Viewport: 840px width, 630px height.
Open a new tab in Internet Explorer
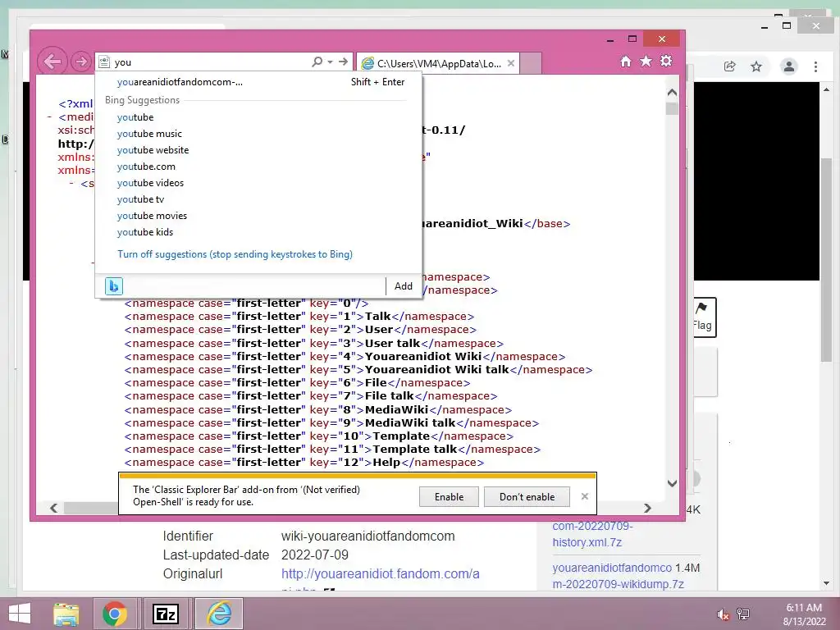(531, 63)
